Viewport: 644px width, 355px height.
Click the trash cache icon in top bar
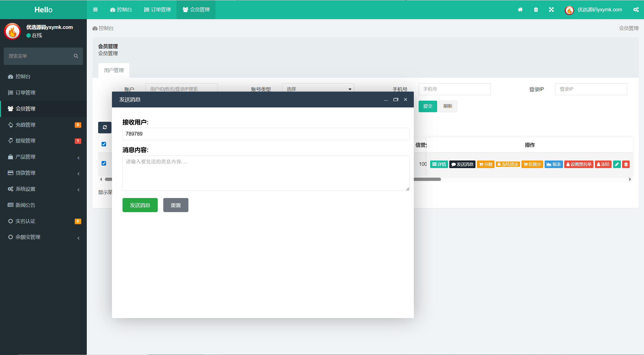coord(536,10)
